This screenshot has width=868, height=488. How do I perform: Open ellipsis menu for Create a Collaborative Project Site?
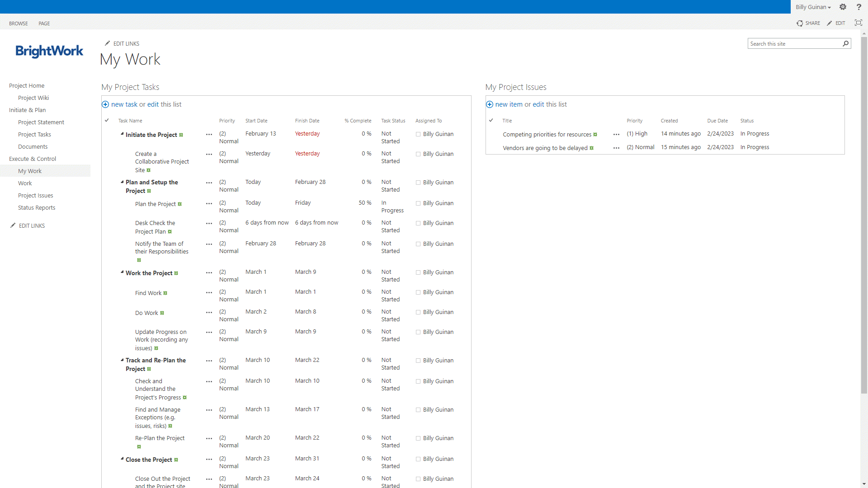(x=209, y=155)
